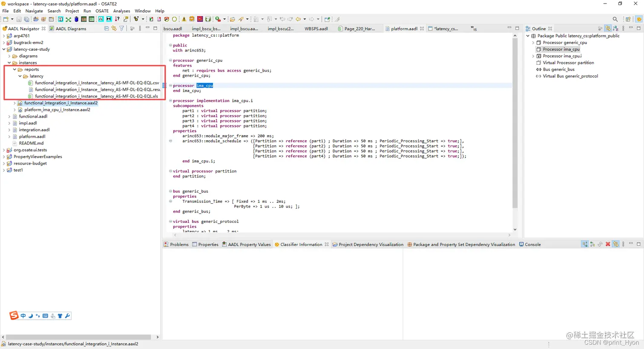This screenshot has height=349, width=644.
Task: Collapse the reports folder
Action: pyautogui.click(x=14, y=69)
